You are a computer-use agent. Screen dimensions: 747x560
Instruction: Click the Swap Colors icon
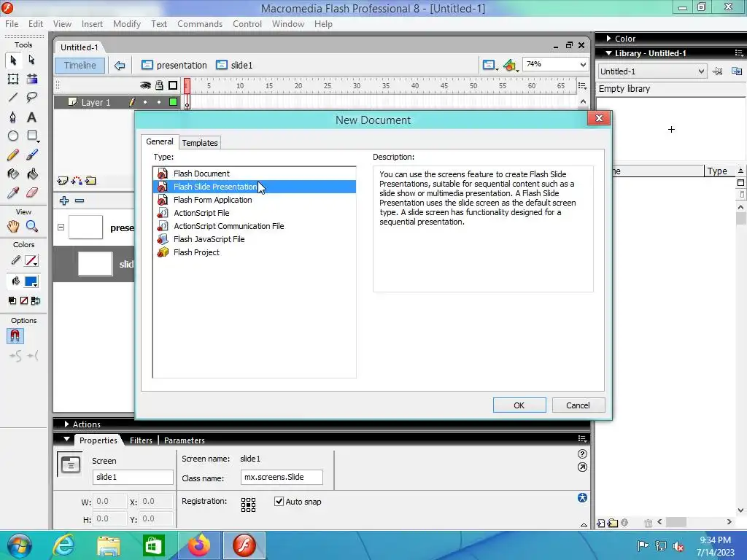[x=36, y=300]
